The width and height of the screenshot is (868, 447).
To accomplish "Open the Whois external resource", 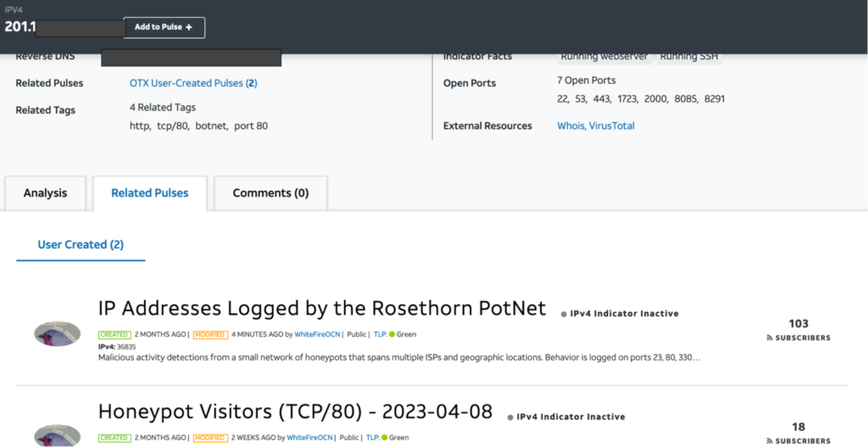I will 571,126.
